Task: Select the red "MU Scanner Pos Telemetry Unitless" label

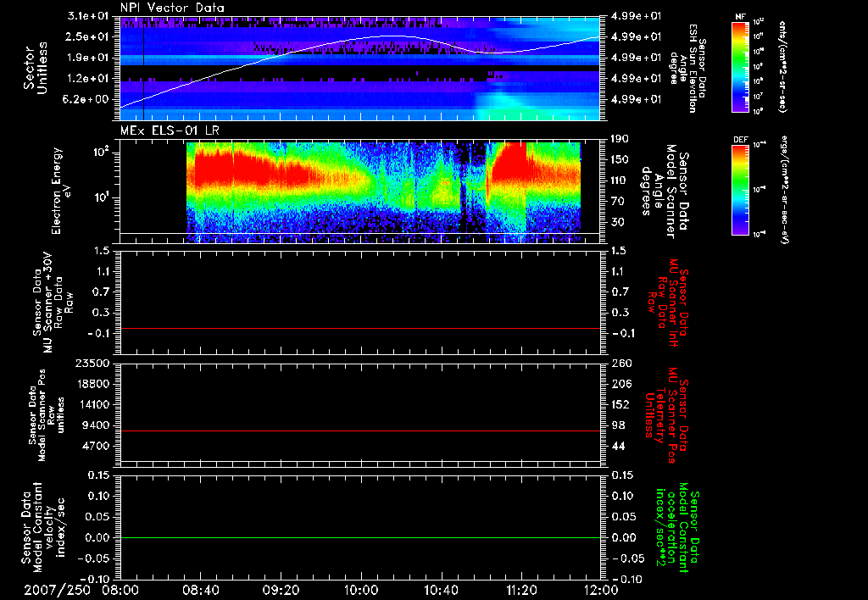Action: click(668, 415)
